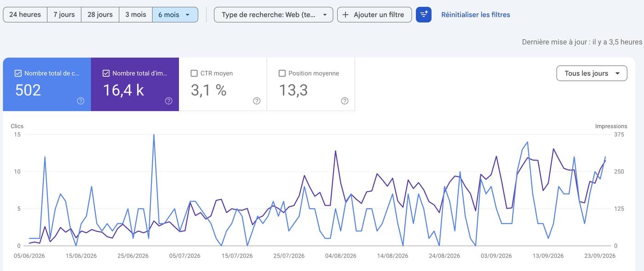Uncheck the Nombre total de clics checkbox

click(x=18, y=73)
